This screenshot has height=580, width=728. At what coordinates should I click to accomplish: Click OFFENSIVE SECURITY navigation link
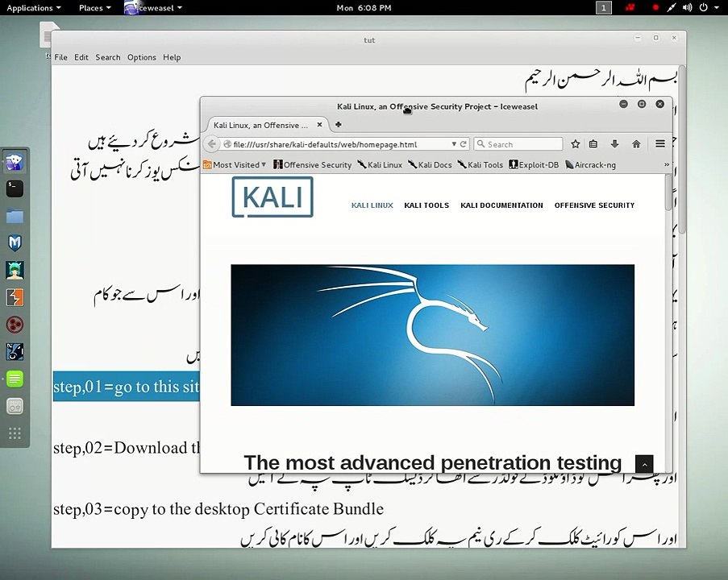click(x=594, y=205)
